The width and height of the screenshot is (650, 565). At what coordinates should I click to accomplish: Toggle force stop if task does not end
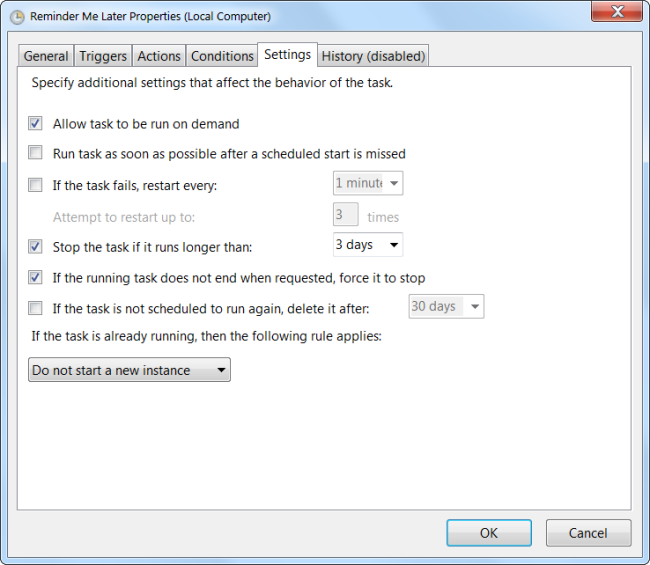[x=36, y=277]
